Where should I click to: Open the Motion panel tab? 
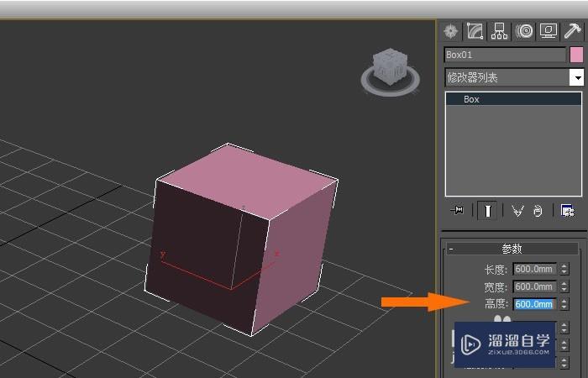(x=524, y=31)
